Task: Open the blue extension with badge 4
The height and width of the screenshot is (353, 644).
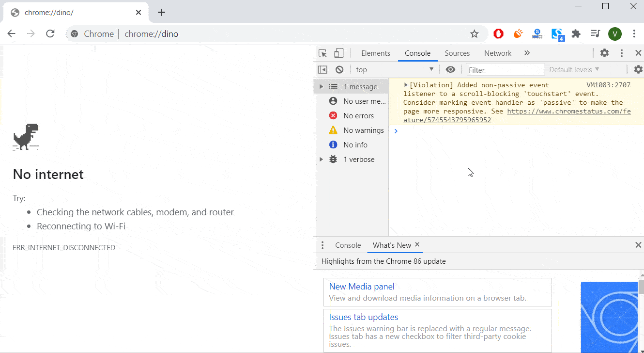Action: (557, 34)
